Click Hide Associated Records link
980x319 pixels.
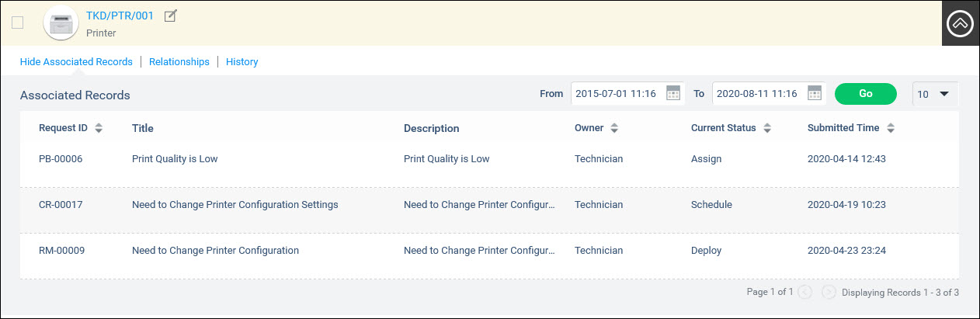[x=76, y=61]
